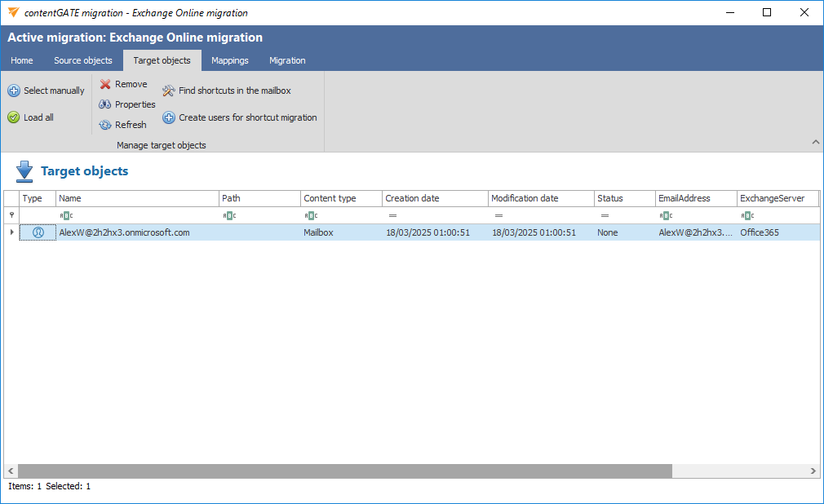The width and height of the screenshot is (824, 504).
Task: Click Find shortcuts in the mailbox tool icon
Action: click(169, 91)
